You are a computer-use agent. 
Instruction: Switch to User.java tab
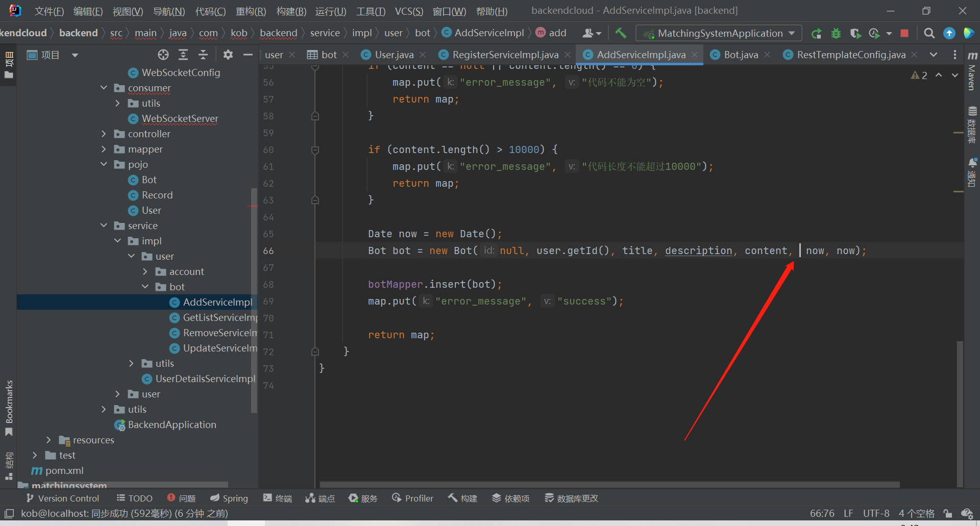coord(394,55)
